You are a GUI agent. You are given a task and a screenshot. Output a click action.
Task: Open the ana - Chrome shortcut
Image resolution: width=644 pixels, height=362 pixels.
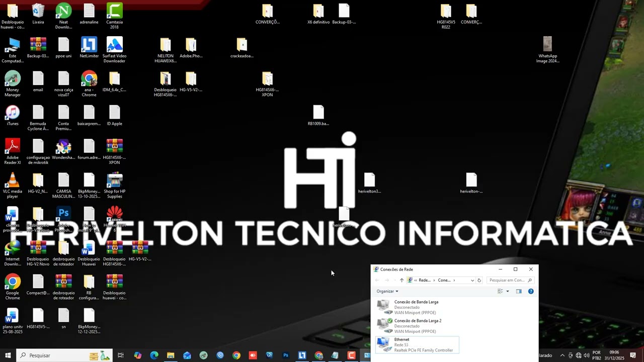[89, 83]
